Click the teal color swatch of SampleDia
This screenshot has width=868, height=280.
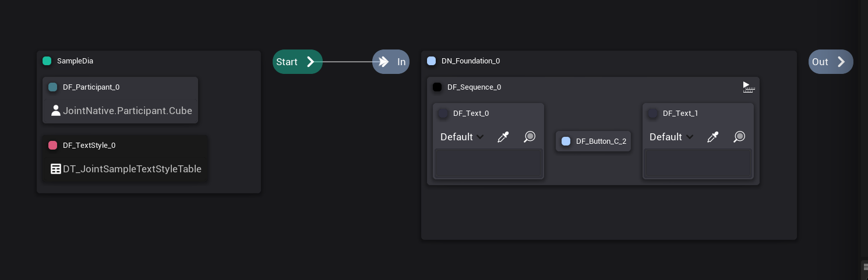tap(47, 61)
